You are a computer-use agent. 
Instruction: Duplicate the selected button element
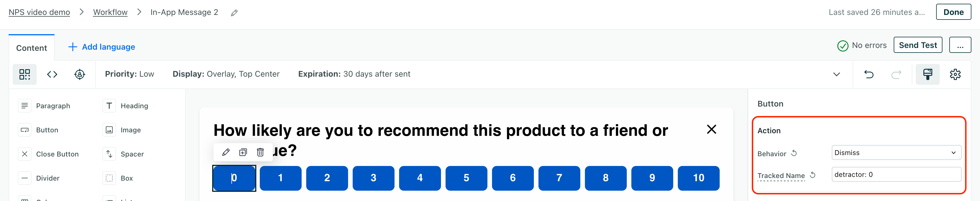[x=243, y=153]
